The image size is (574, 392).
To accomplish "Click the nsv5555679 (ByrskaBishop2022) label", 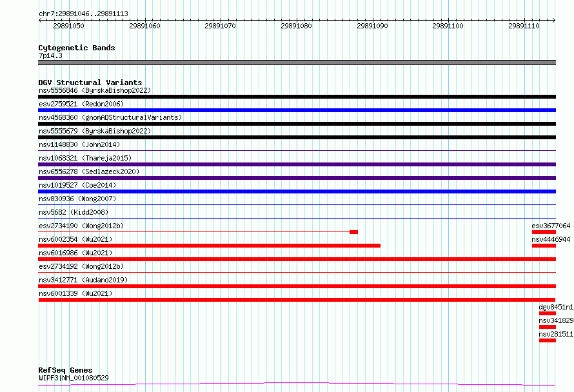I will pyautogui.click(x=95, y=131).
